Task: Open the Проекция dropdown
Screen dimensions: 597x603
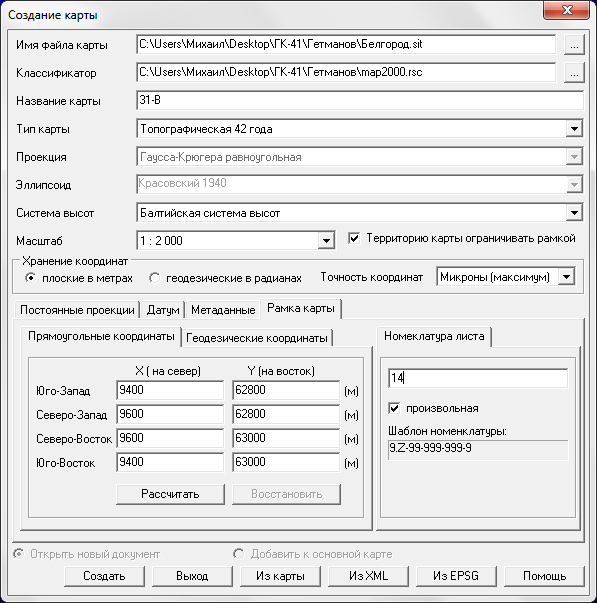Action: (574, 157)
